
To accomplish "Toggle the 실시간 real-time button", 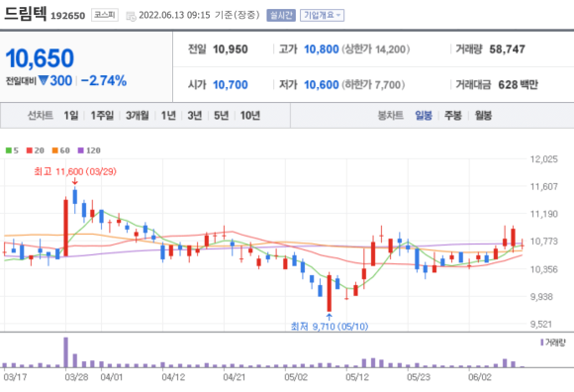I will 281,16.
